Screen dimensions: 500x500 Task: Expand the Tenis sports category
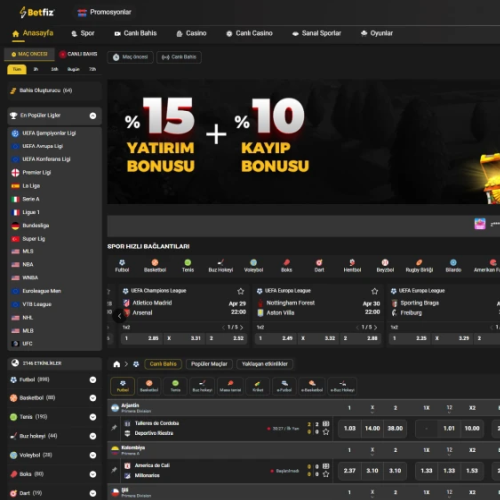93,417
